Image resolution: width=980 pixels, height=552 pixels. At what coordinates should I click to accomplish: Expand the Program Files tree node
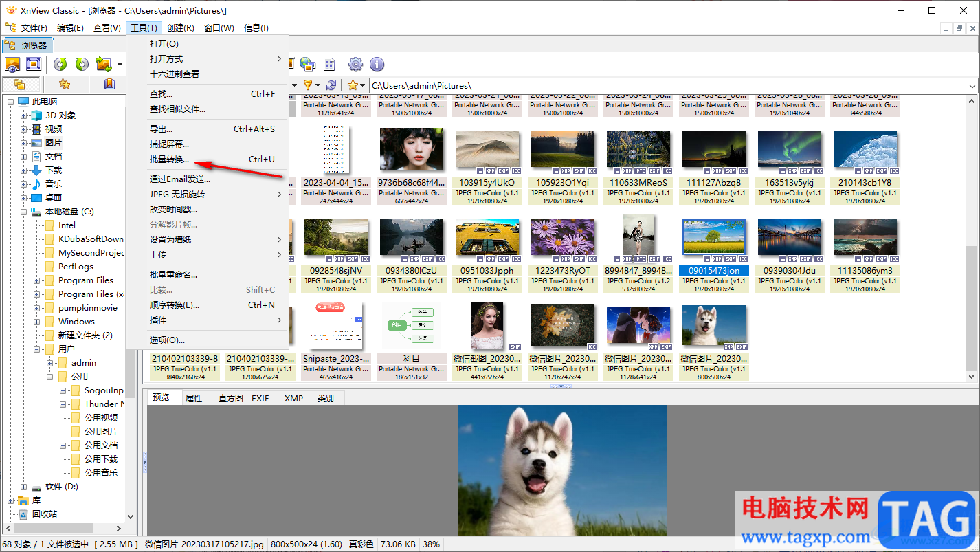(x=37, y=280)
